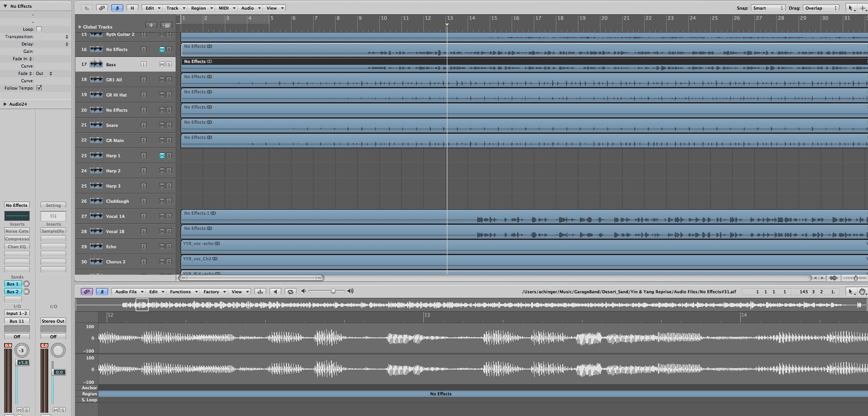Toggle the Catch playhead running-man button
Viewport: 868px width, 416px height.
click(117, 8)
